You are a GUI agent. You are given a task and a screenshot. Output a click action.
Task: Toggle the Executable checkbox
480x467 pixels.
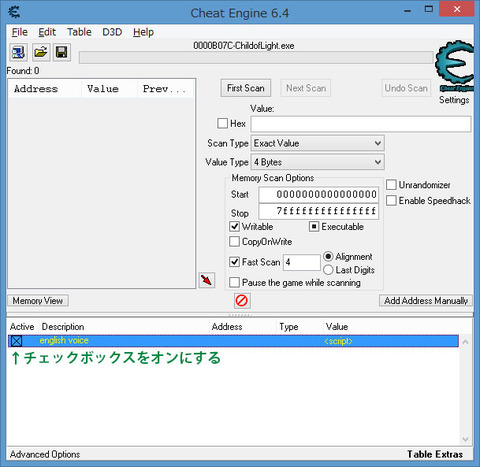[314, 227]
